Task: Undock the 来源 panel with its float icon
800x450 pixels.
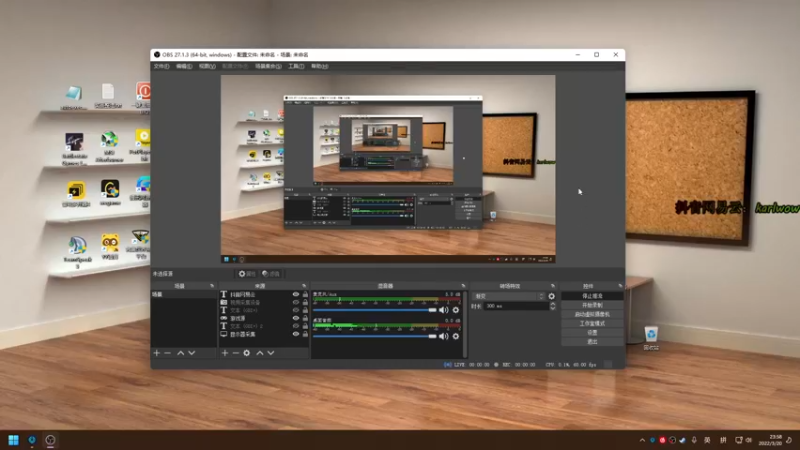Action: [304, 286]
